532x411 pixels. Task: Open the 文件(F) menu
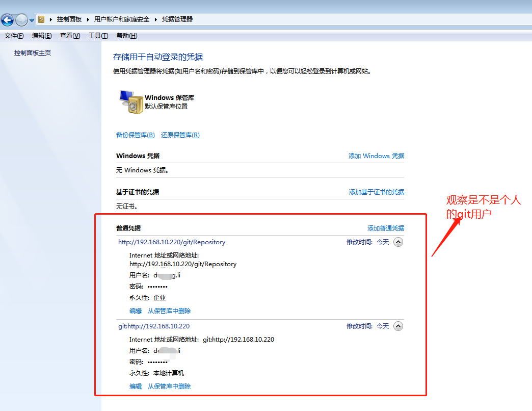point(14,36)
